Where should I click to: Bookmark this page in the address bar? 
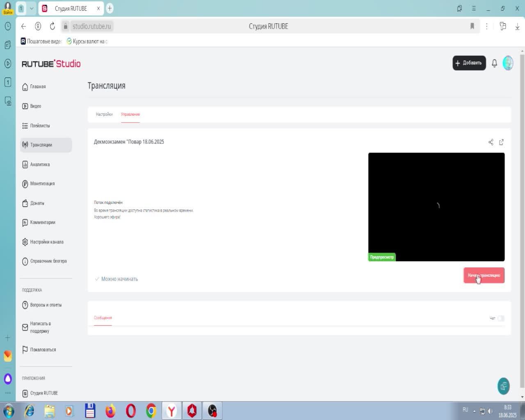point(472,26)
